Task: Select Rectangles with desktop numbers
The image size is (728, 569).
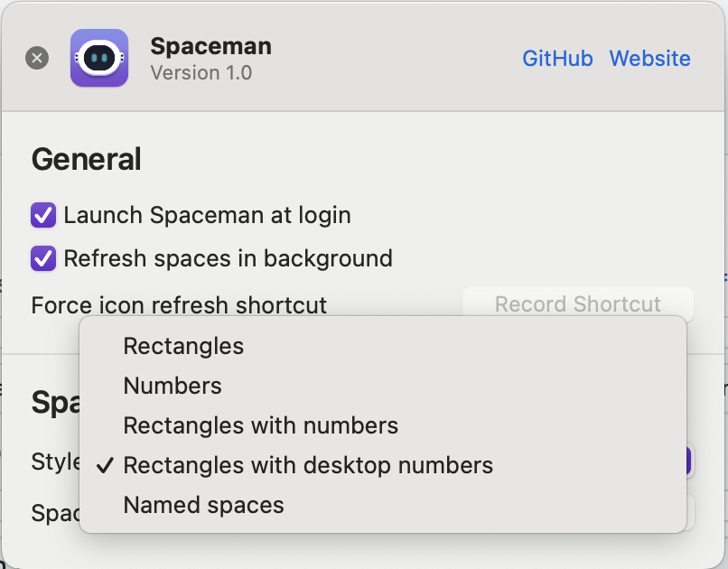Action: 308,465
